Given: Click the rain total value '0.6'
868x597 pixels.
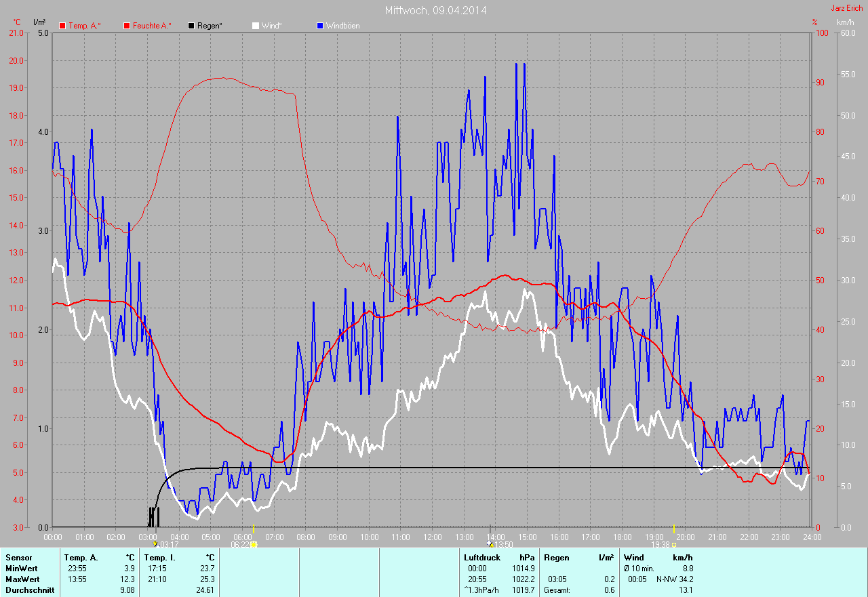Looking at the screenshot, I should click(x=609, y=590).
